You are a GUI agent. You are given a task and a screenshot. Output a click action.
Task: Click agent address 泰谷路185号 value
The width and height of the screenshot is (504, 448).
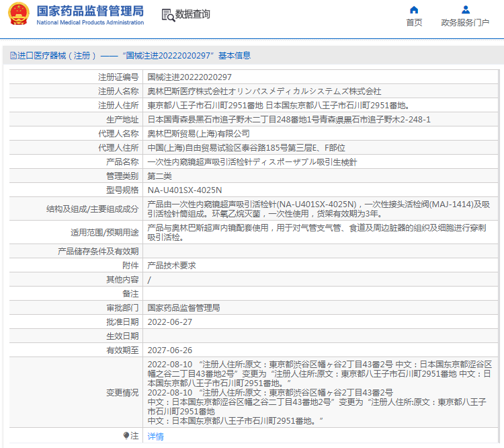click(x=246, y=148)
